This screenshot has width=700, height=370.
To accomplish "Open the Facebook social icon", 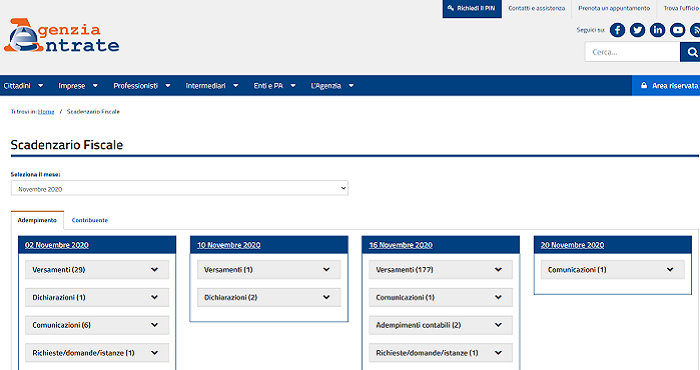I will click(617, 30).
